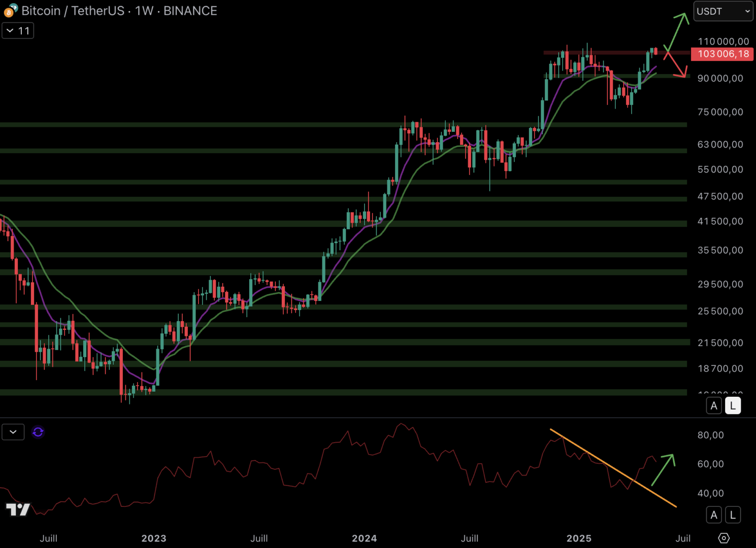The image size is (756, 548).
Task: Click the 2024 time axis label
Action: (x=365, y=538)
